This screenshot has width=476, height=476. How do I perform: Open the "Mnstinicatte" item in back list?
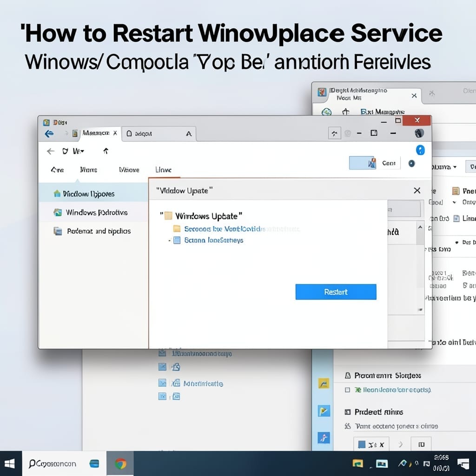point(203,383)
